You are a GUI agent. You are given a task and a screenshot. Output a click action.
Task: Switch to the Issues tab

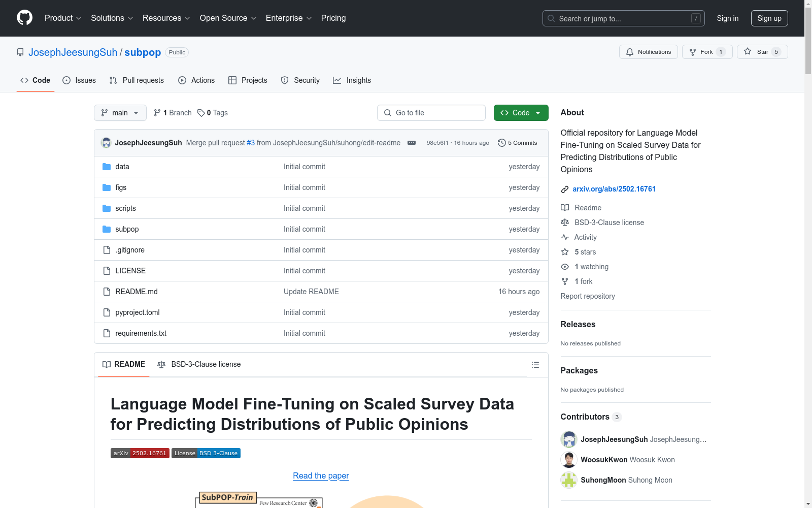79,80
